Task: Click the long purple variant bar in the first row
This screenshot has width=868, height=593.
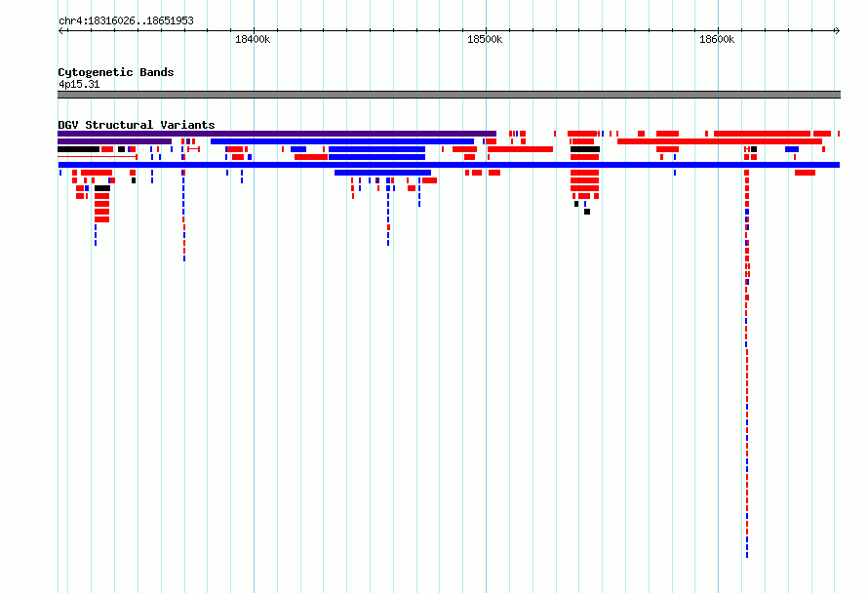Action: click(277, 134)
